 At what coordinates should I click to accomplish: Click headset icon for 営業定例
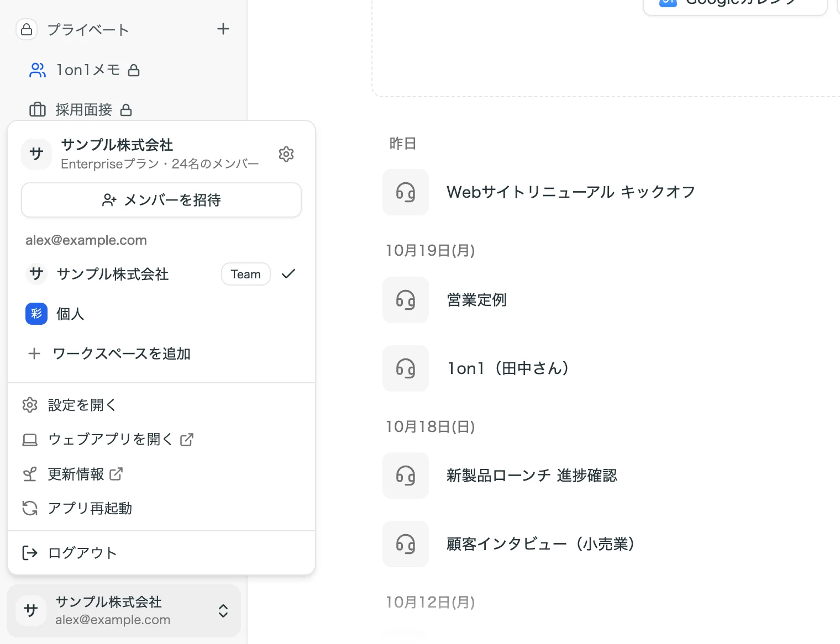[406, 300]
